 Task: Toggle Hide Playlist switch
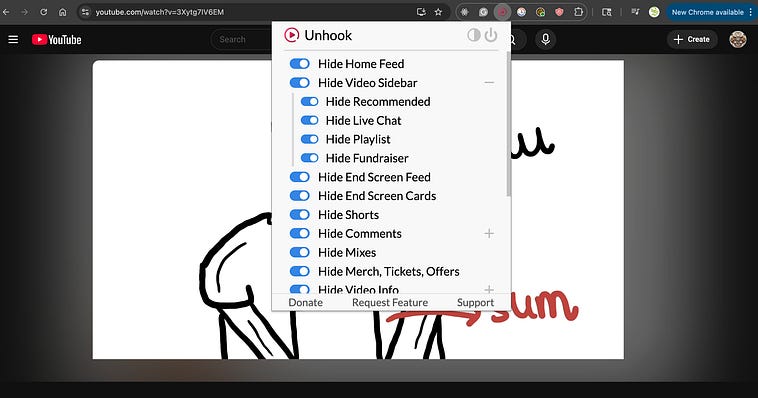click(x=309, y=139)
